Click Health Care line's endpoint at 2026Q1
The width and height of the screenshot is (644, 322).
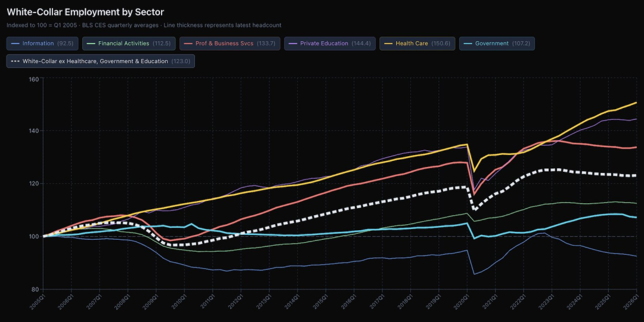pyautogui.click(x=636, y=103)
